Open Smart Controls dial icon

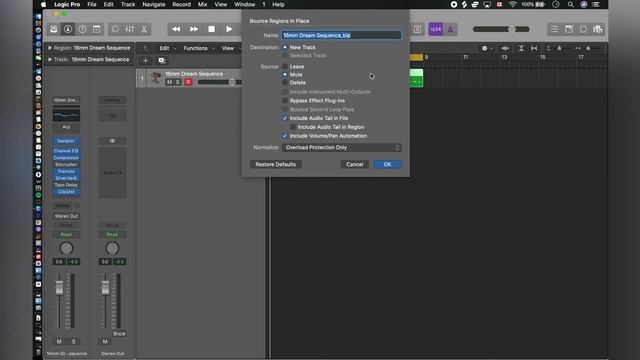pyautogui.click(x=116, y=29)
